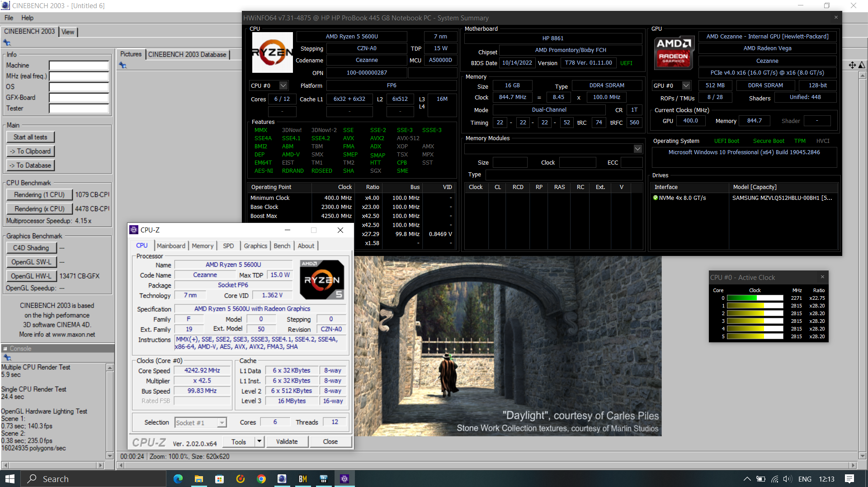Click the CPU-Z window title icon
Viewport: 868px width, 487px height.
134,230
